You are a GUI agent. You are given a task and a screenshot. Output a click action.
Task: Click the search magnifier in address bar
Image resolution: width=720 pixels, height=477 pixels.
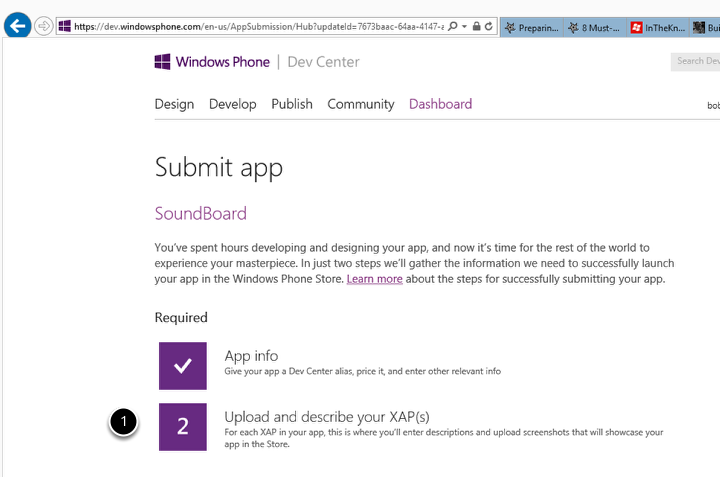coord(453,26)
